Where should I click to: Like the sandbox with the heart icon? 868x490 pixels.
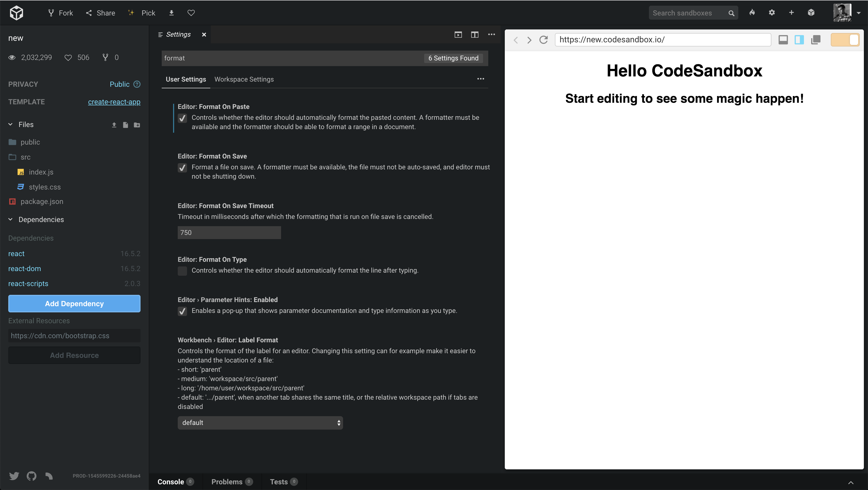[x=191, y=12]
